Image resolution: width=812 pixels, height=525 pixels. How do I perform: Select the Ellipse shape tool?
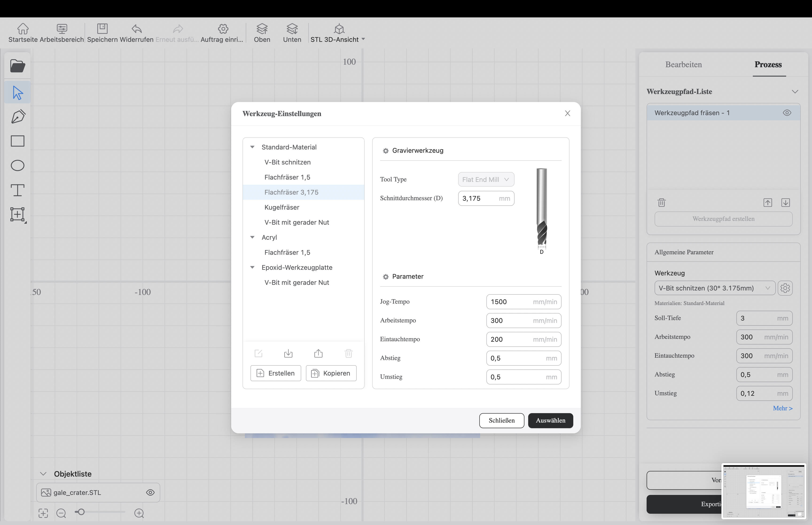[17, 166]
